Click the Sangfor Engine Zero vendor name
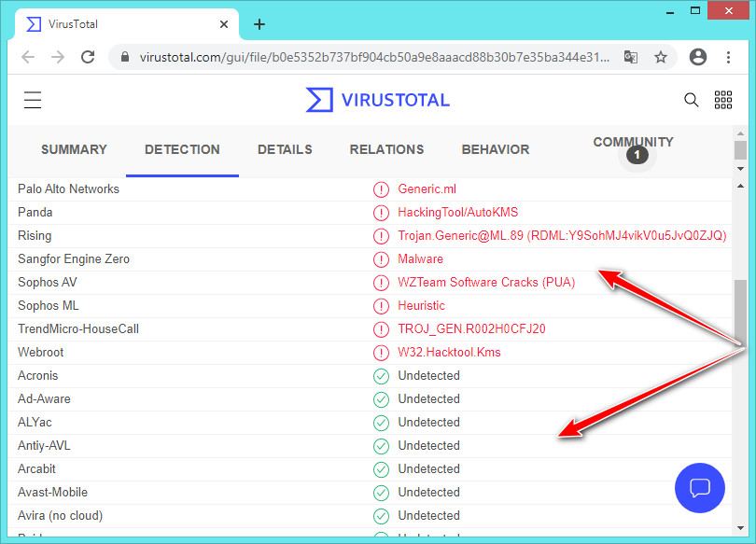 (x=74, y=259)
